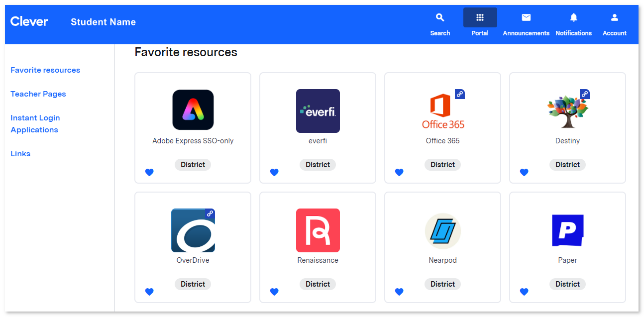Click the link badge on Office 365
This screenshot has height=317, width=644.
460,94
